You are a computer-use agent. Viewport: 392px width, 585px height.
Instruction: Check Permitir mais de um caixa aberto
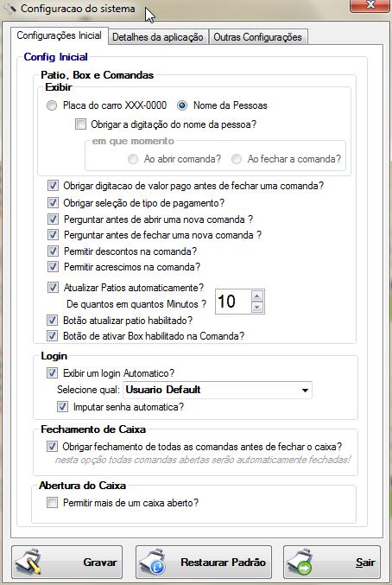pyautogui.click(x=52, y=503)
